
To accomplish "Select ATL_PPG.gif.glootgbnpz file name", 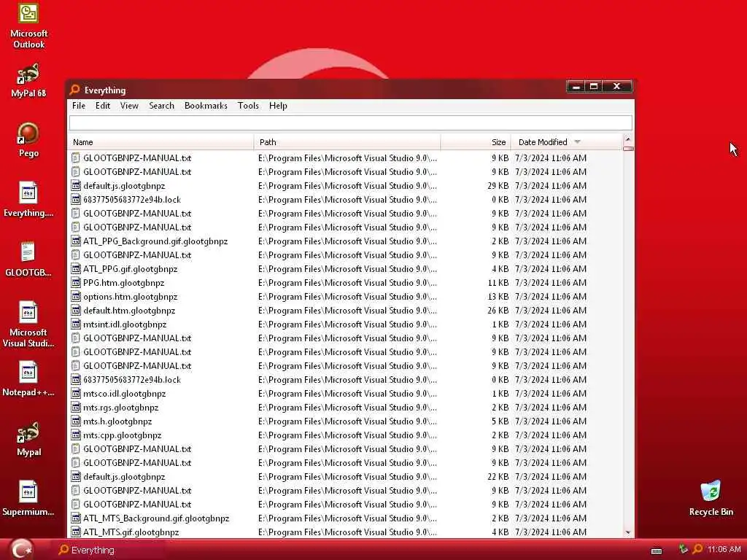I will pos(130,268).
